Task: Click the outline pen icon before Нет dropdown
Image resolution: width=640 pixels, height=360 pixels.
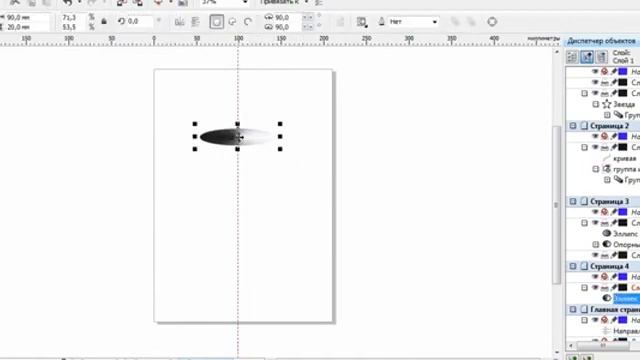Action: tap(382, 22)
